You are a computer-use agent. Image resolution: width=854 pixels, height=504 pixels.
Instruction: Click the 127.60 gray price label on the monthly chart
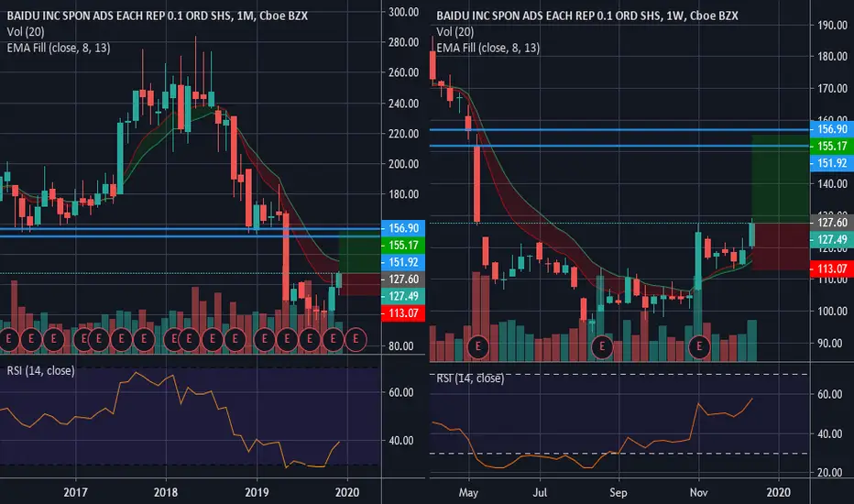[403, 279]
